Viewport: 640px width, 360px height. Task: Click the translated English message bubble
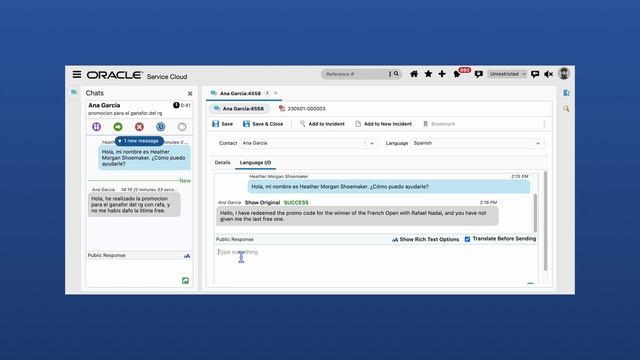[357, 216]
